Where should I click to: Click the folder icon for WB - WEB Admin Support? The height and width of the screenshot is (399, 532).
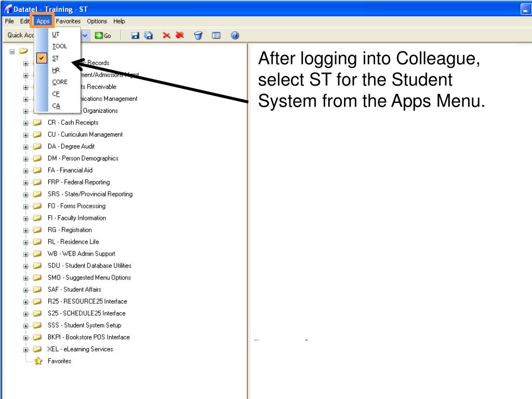coord(37,253)
